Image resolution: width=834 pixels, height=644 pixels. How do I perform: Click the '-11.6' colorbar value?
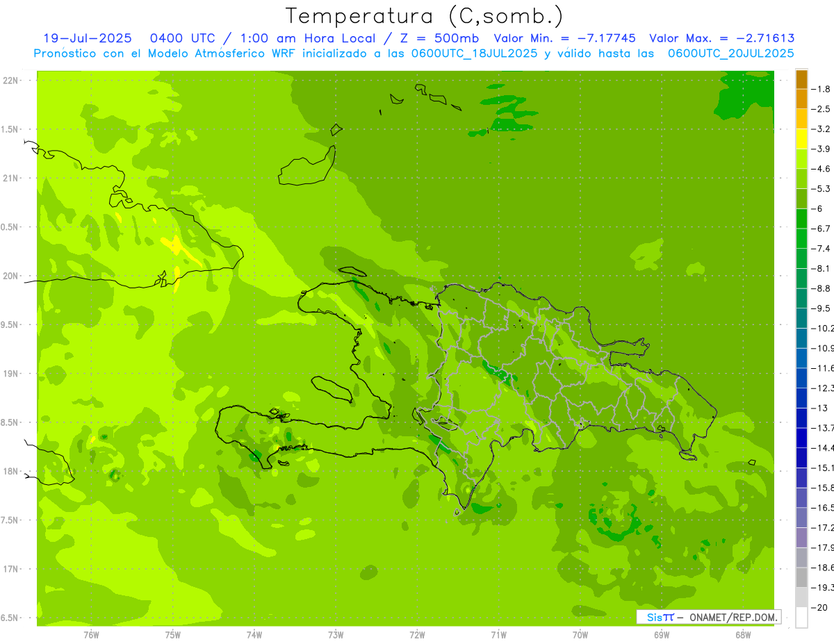823,368
